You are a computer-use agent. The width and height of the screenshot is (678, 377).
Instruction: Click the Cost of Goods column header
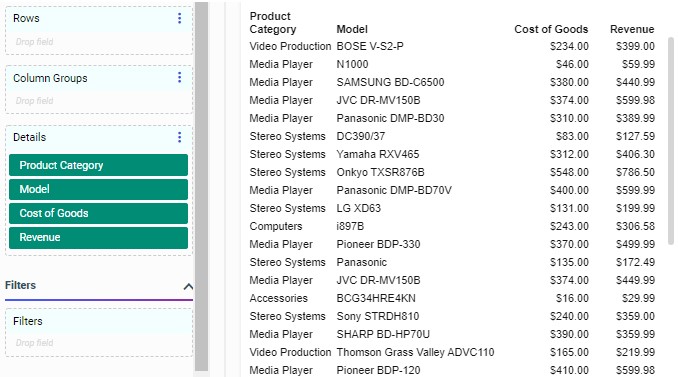[551, 29]
